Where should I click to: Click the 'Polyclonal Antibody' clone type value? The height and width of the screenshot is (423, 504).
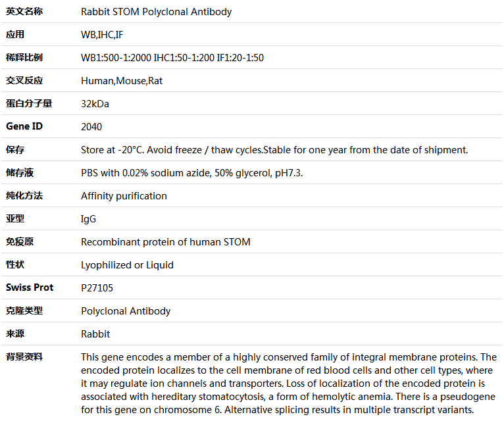click(x=126, y=311)
